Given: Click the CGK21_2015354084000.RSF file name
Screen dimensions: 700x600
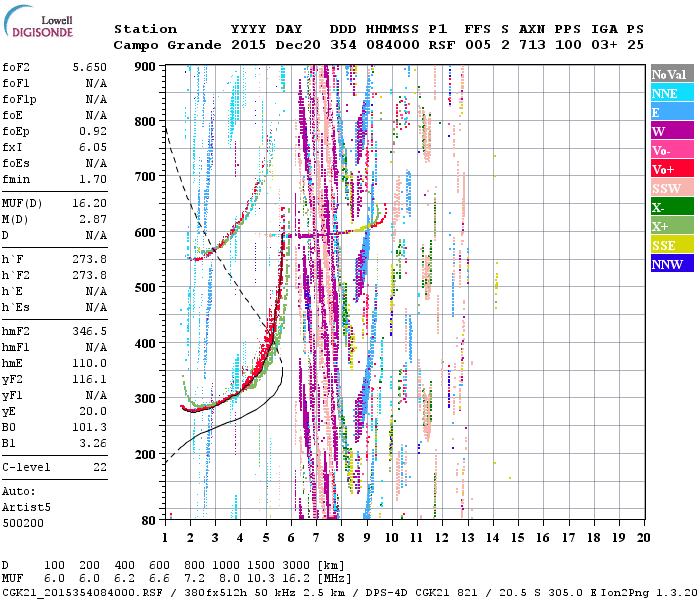Looking at the screenshot, I should pos(82,592).
